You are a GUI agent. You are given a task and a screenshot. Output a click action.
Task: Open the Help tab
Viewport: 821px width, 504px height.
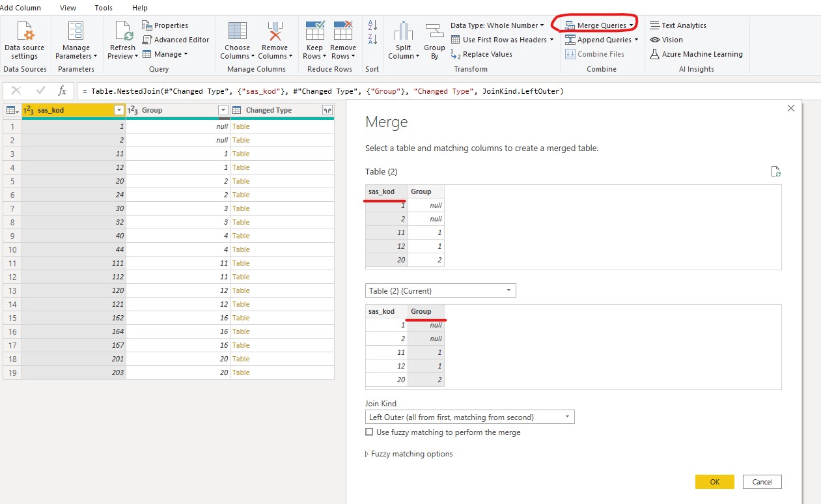[140, 8]
